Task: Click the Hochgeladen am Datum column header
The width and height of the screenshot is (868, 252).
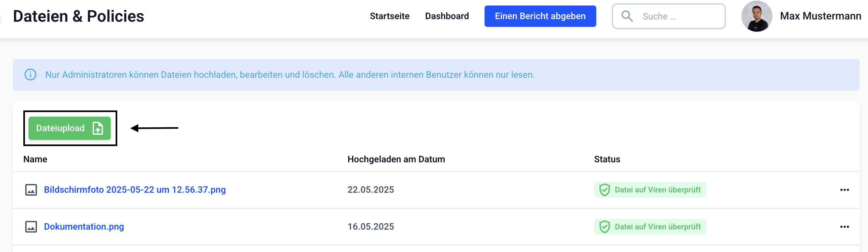Action: pos(396,159)
